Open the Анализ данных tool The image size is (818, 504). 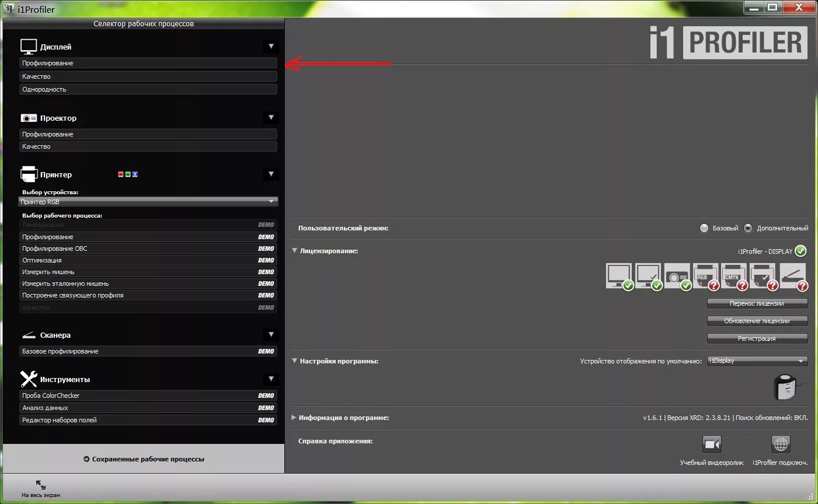[148, 408]
